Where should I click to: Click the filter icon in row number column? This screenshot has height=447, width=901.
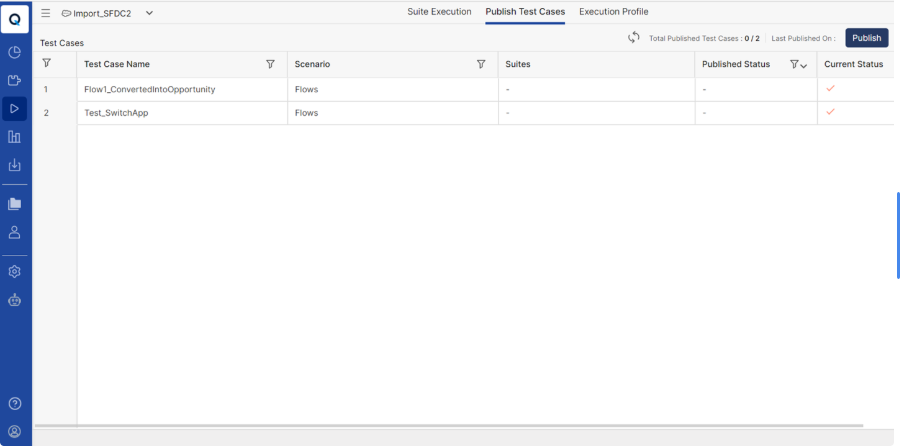47,63
